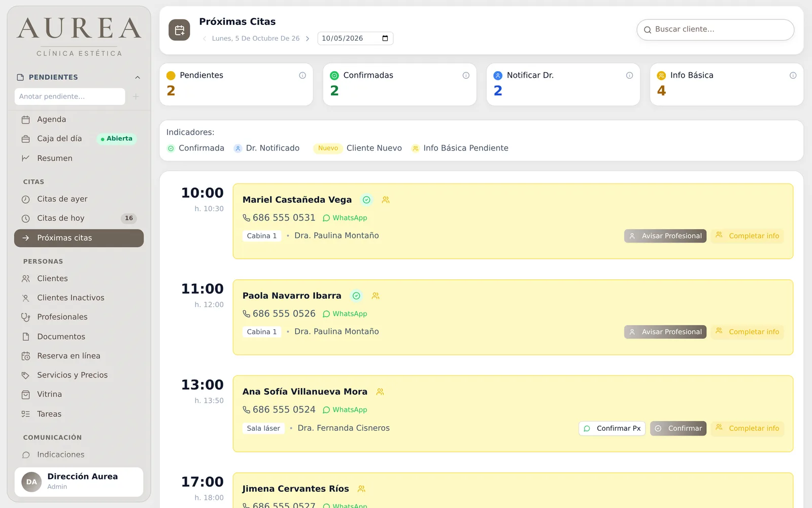Screen dimensions: 812x508
Task: Click Avisar Profesional for Paola Navarro
Action: click(x=665, y=332)
